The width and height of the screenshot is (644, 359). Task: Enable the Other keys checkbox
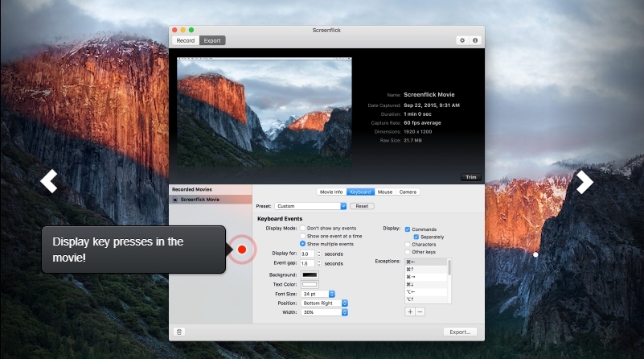pos(408,252)
